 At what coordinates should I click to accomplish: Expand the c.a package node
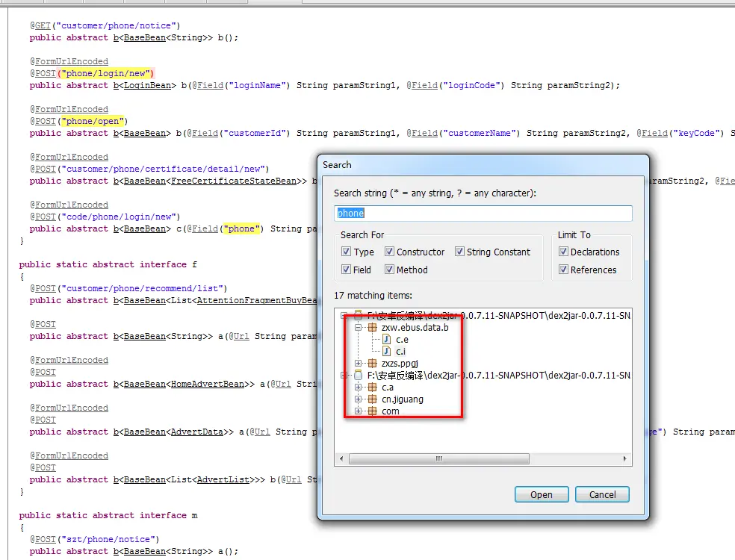(358, 387)
